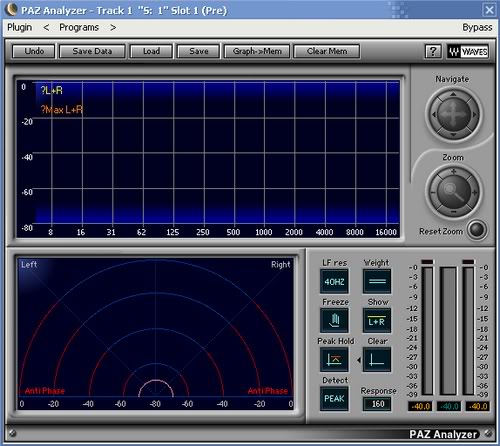
Task: Toggle Bypass in the menu bar
Action: pos(477,27)
